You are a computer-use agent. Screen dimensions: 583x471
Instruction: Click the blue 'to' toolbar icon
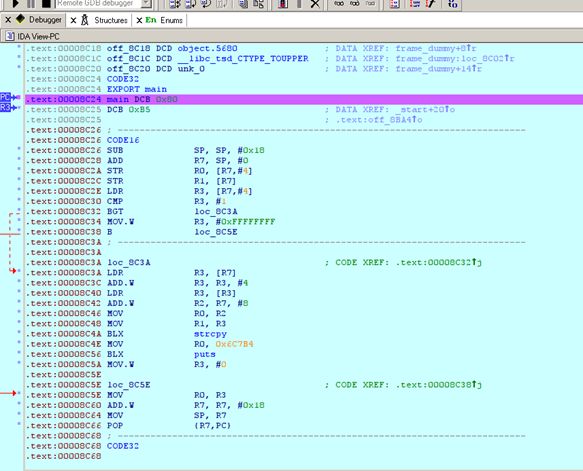(452, 4)
